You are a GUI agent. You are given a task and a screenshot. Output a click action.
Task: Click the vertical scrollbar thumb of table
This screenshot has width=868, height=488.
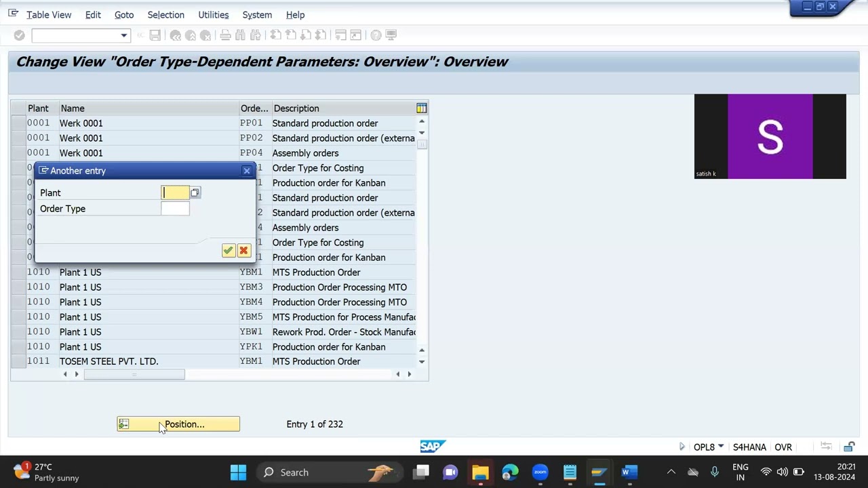422,144
